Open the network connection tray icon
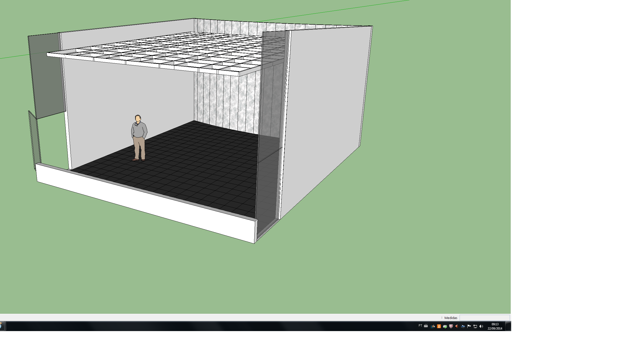The height and width of the screenshot is (362, 644). coord(475,326)
